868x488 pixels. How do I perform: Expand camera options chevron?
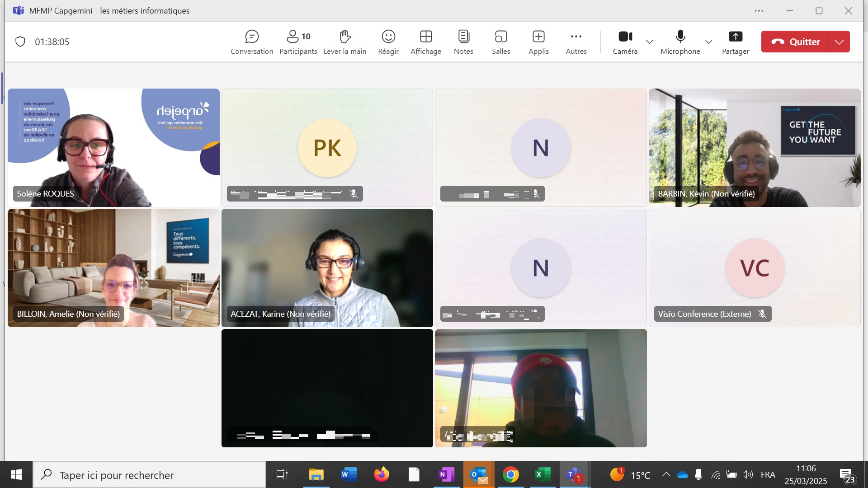point(650,42)
